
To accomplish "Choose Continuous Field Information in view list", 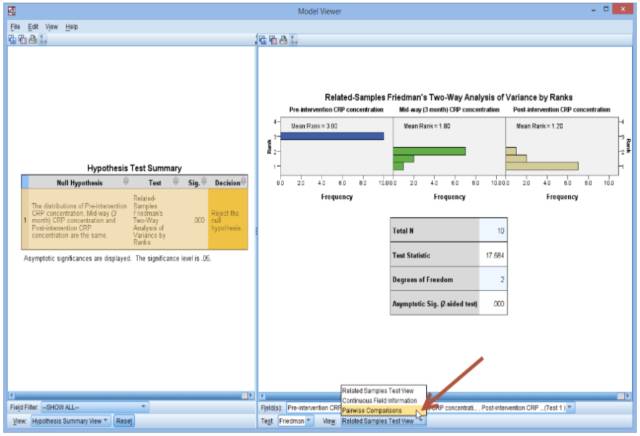I will (x=383, y=400).
